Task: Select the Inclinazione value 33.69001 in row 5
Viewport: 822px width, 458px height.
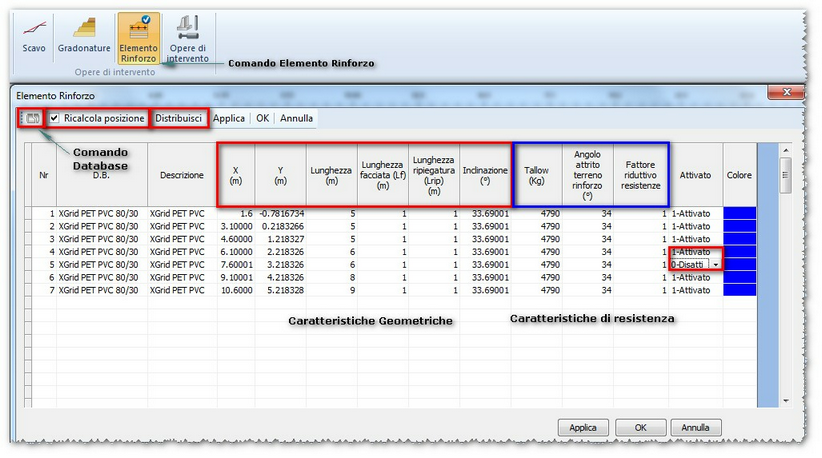Action: pyautogui.click(x=485, y=265)
